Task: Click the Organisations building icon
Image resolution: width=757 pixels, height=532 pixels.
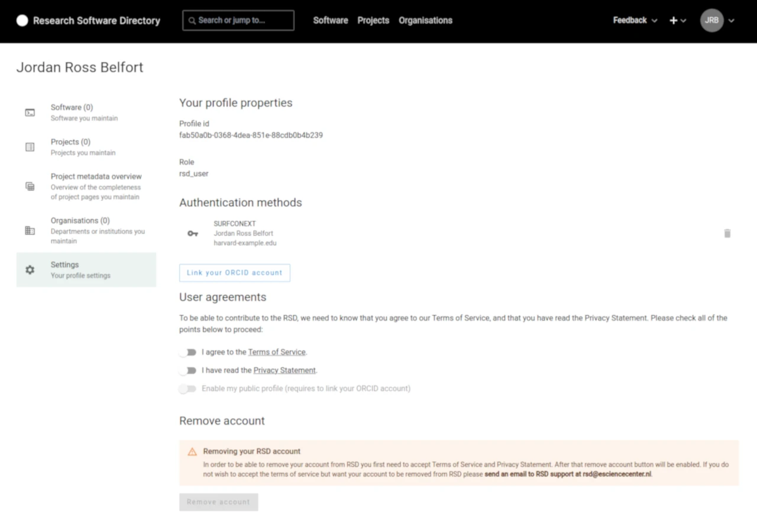Action: tap(30, 231)
